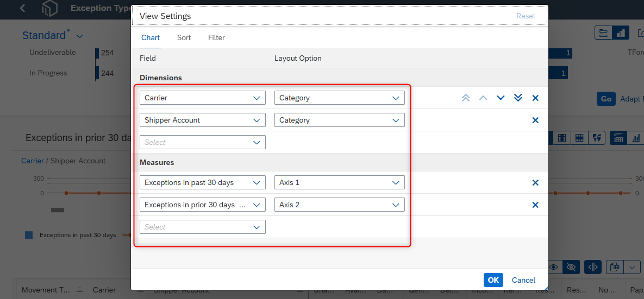Switch to the Filter tab
The image size is (644, 299).
[216, 38]
